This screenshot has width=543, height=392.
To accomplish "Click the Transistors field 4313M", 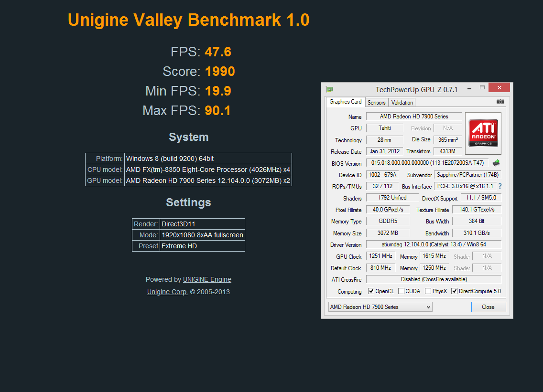I will 448,151.
